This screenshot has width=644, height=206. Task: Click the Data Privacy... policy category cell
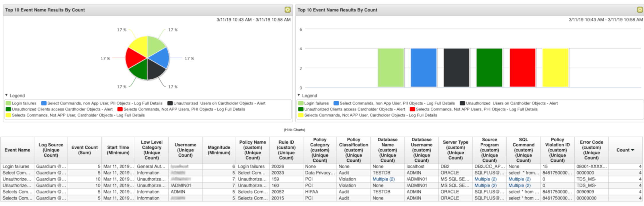click(320, 173)
